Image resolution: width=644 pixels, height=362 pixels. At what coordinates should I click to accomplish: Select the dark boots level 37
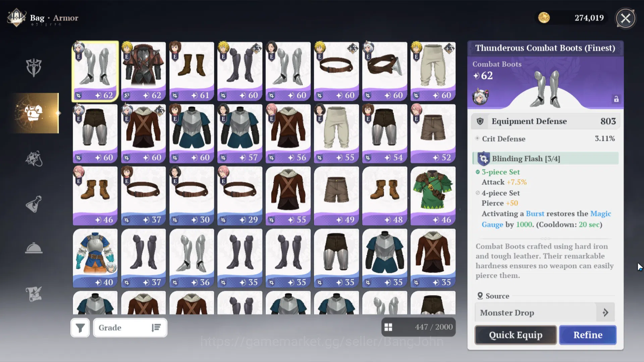coord(143,258)
